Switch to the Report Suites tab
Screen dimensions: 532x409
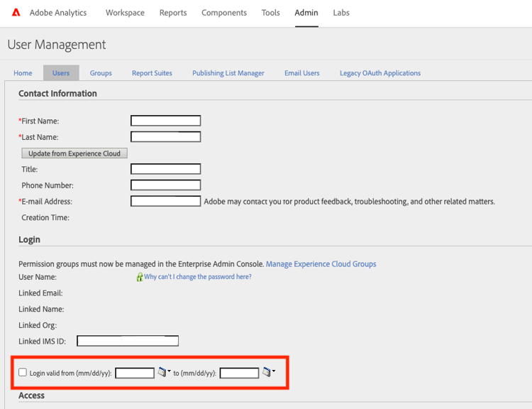point(152,73)
